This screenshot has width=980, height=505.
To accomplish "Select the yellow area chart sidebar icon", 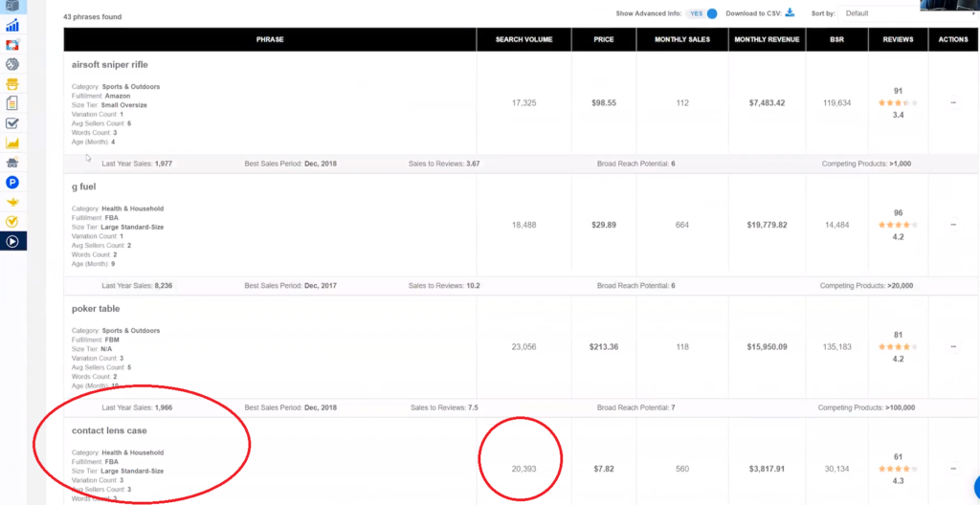I will 12,143.
